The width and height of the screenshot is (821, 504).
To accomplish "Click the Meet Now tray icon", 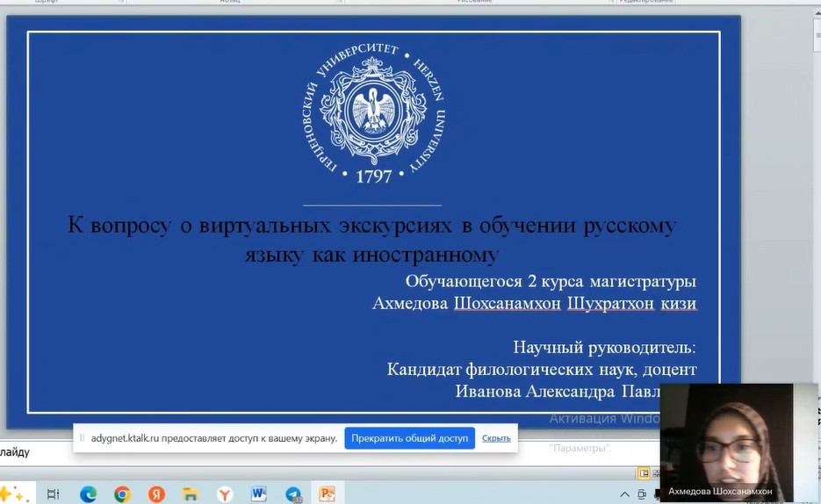I will 642,494.
